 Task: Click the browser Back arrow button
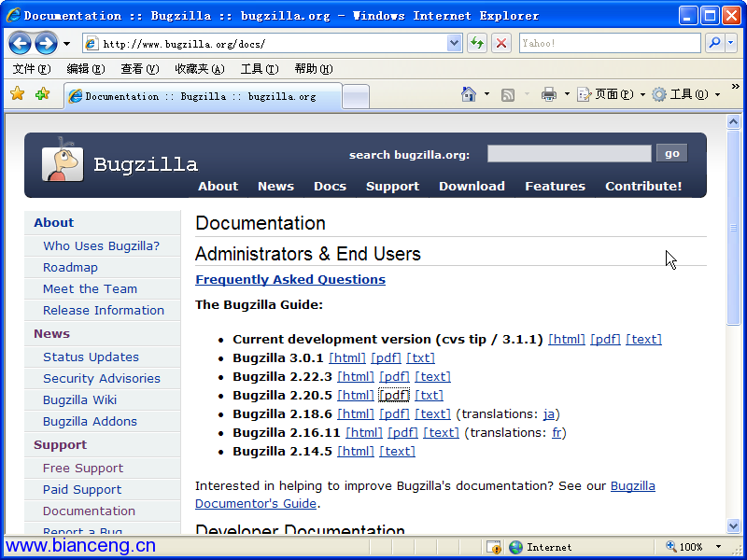click(20, 44)
